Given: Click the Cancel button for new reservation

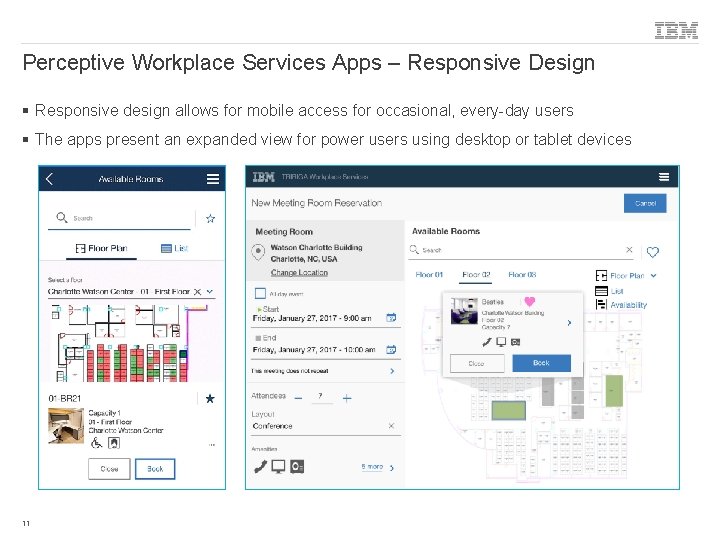Looking at the screenshot, I should tap(645, 203).
